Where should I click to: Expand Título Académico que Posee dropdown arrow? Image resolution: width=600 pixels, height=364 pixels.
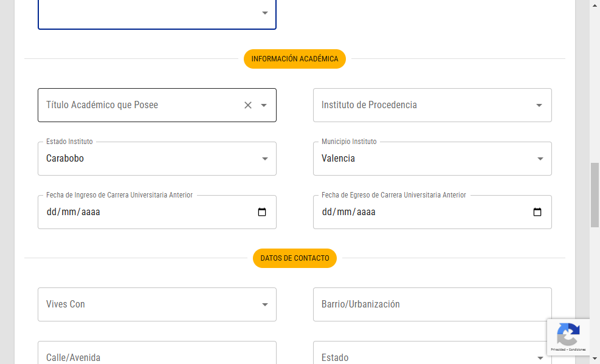[x=264, y=105]
